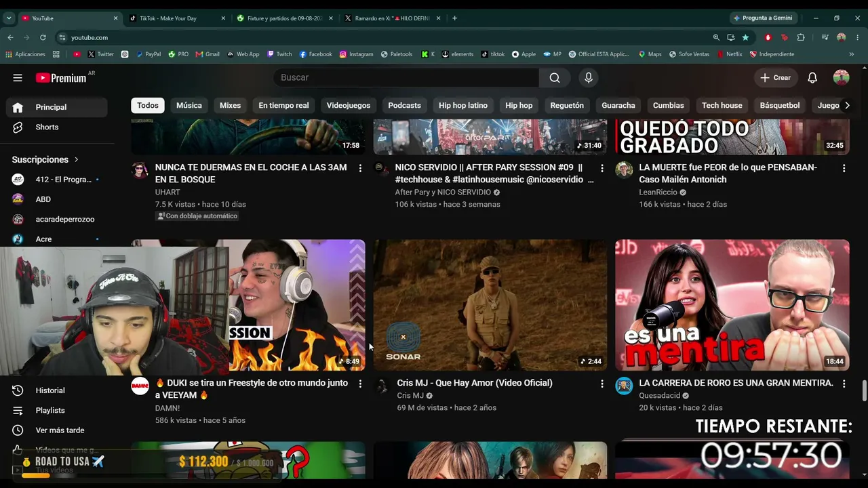Open the Chrome tab search dropdown
The width and height of the screenshot is (868, 488).
pos(9,18)
